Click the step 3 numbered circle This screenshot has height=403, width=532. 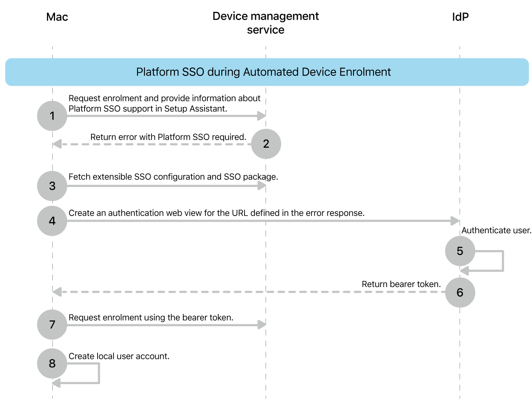tap(52, 186)
